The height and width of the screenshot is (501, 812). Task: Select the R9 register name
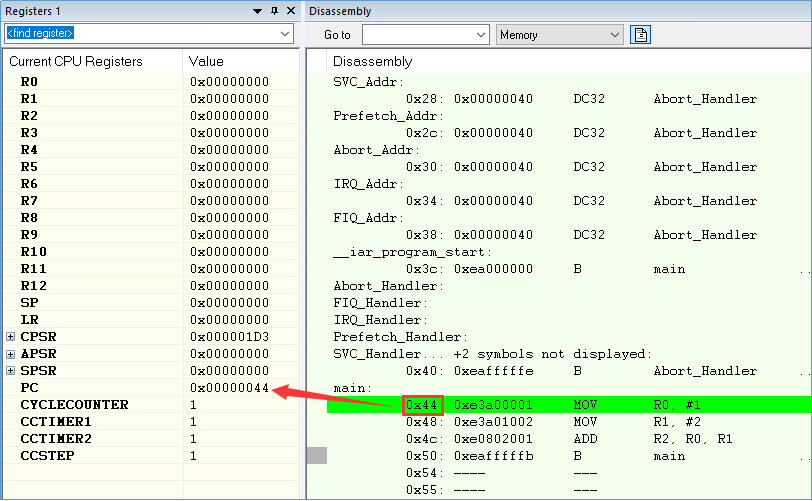29,235
